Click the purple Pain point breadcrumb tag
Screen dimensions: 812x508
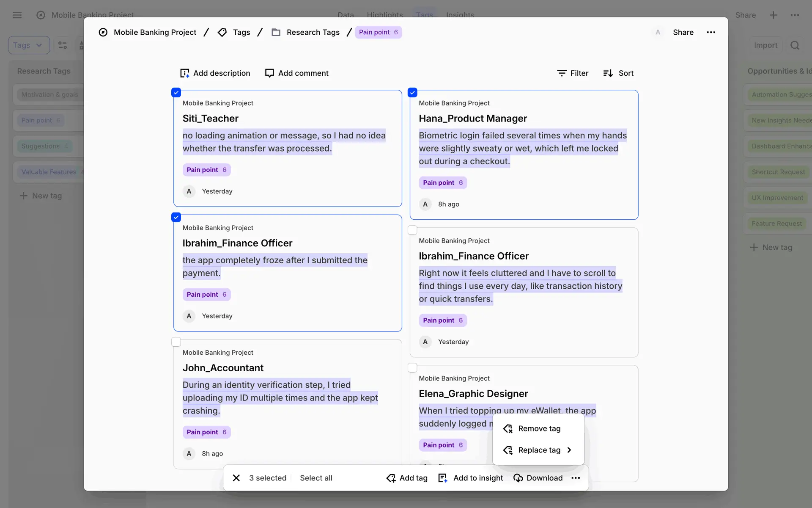pos(378,33)
